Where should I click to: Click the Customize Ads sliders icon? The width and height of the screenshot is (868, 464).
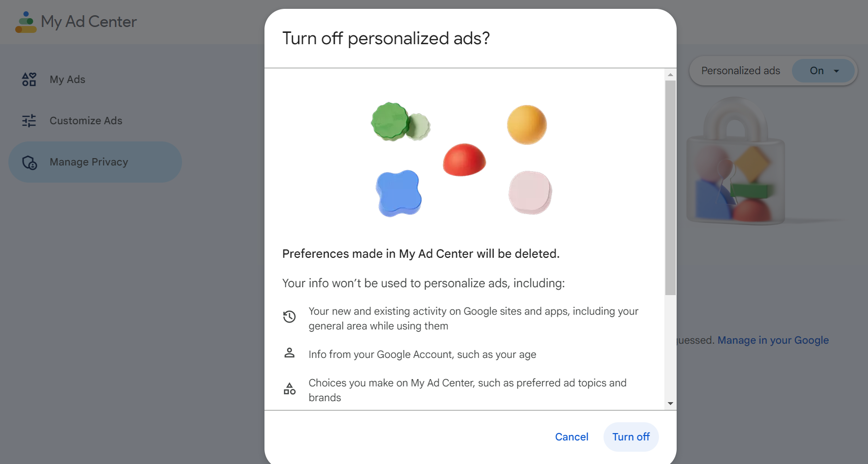(29, 120)
